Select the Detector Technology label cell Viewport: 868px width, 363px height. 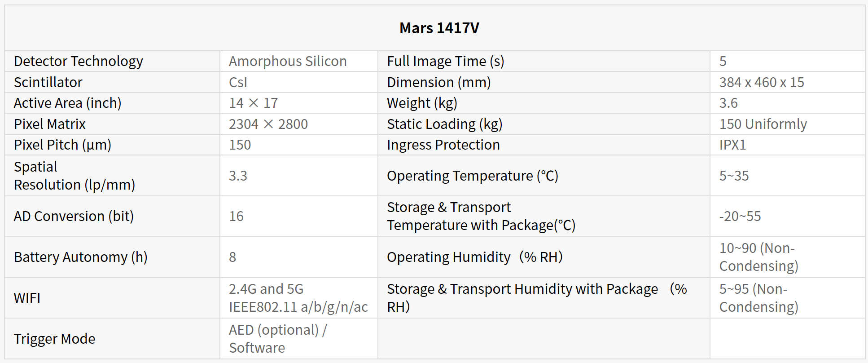pyautogui.click(x=79, y=61)
